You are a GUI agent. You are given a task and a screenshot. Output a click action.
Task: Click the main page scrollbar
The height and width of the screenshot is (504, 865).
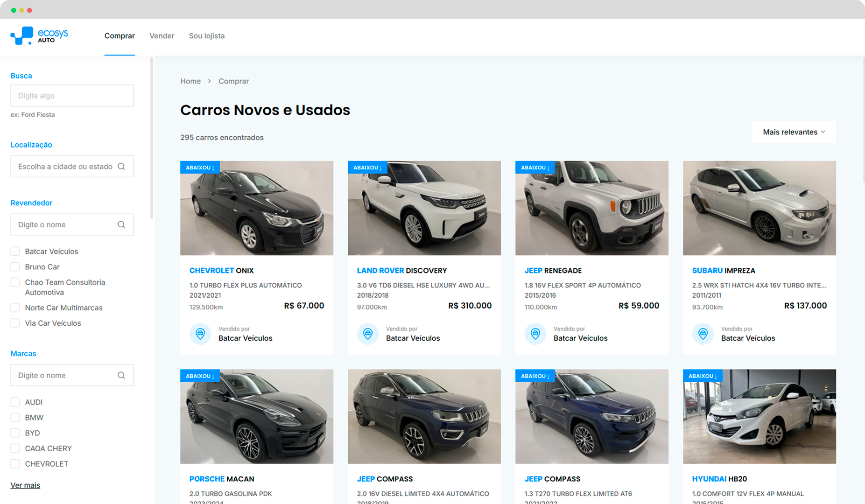click(x=863, y=119)
